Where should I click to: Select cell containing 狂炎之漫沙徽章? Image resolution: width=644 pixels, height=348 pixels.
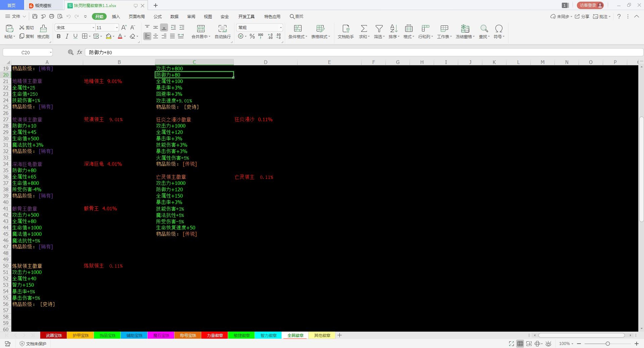click(194, 120)
